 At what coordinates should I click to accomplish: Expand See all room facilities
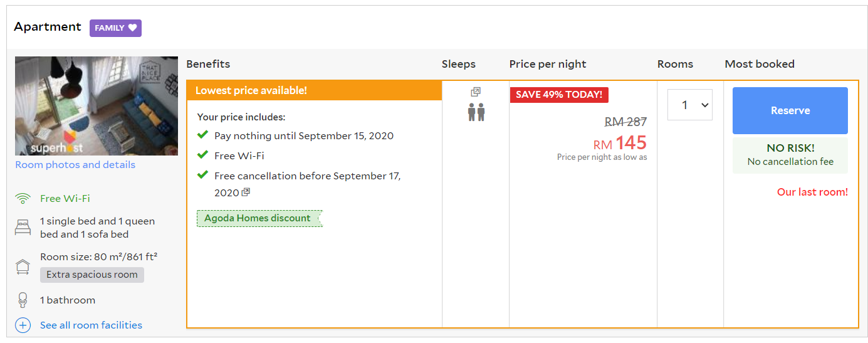pyautogui.click(x=91, y=325)
